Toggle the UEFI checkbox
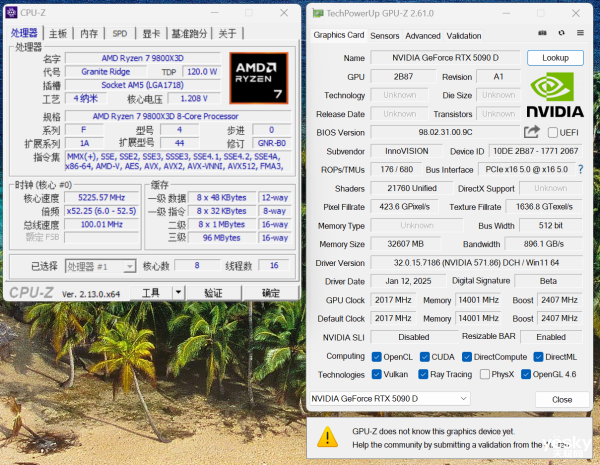 [x=553, y=133]
